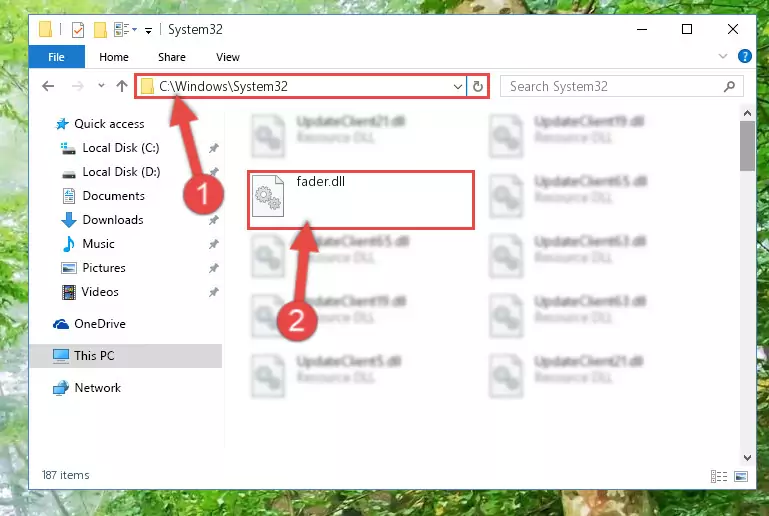Image resolution: width=769 pixels, height=516 pixels.
Task: Close the System32 window
Action: click(x=733, y=29)
